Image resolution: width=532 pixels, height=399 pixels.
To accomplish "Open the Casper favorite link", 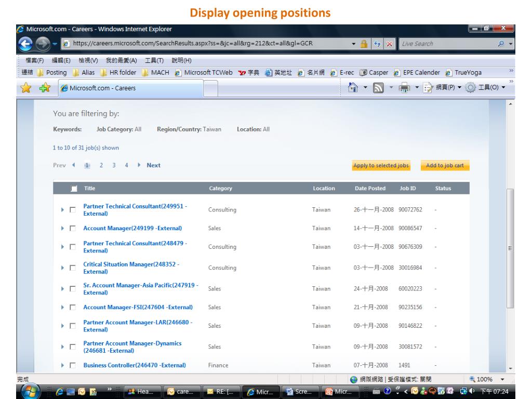I will click(x=374, y=73).
